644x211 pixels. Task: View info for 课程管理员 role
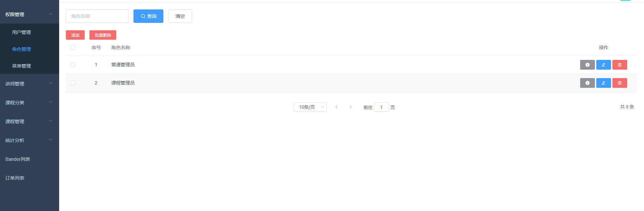tap(587, 83)
